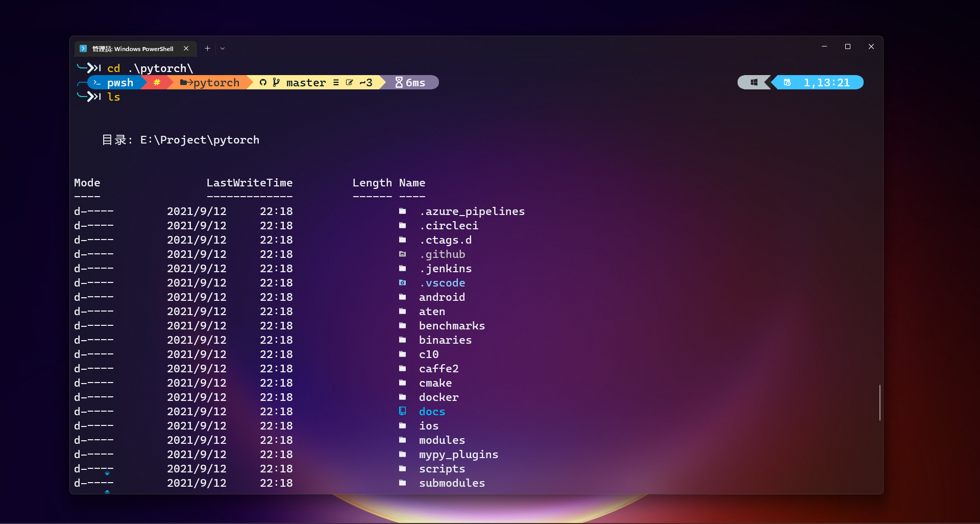This screenshot has width=980, height=524.
Task: Open a new terminal tab
Action: click(x=207, y=49)
